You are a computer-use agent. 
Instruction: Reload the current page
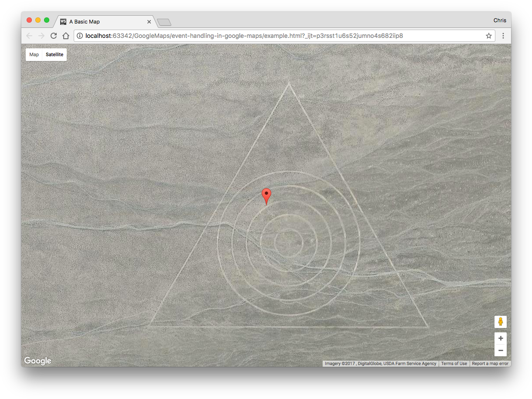54,36
